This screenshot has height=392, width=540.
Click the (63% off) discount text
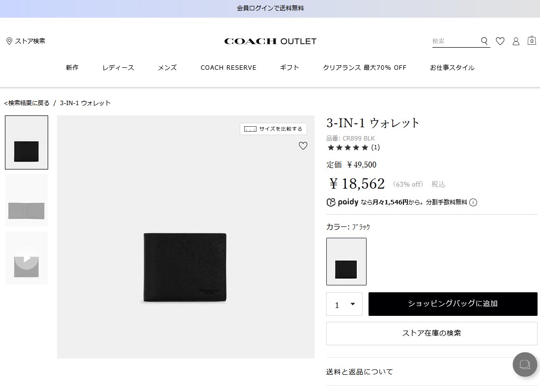[x=408, y=184]
